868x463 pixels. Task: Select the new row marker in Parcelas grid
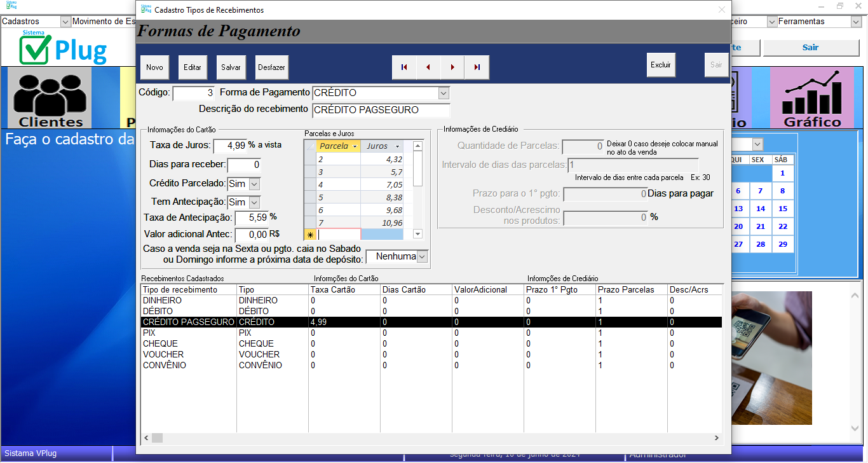click(x=311, y=234)
